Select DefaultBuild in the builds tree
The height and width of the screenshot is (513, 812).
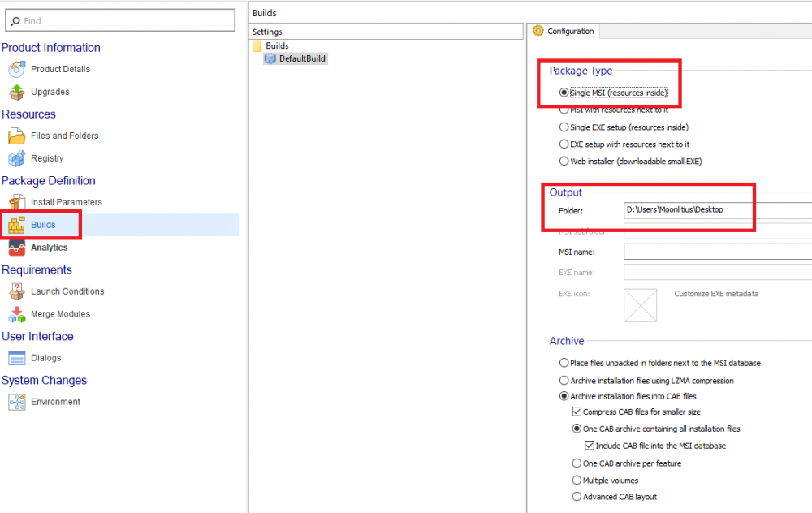(302, 59)
